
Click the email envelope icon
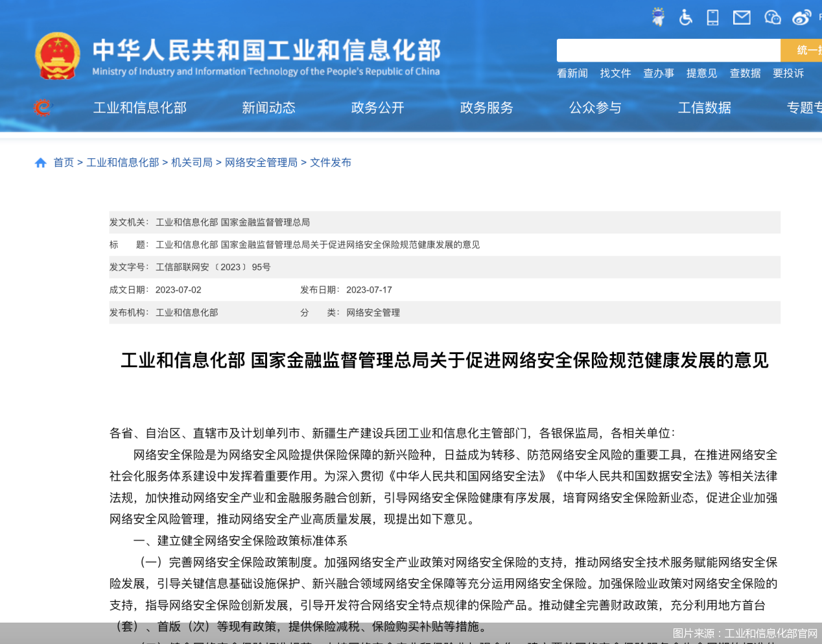741,18
